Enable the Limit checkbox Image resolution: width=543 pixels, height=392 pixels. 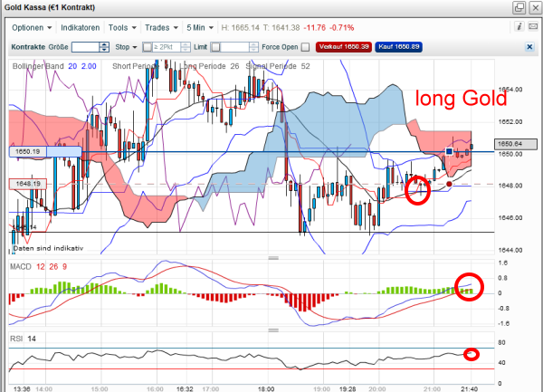coord(215,47)
